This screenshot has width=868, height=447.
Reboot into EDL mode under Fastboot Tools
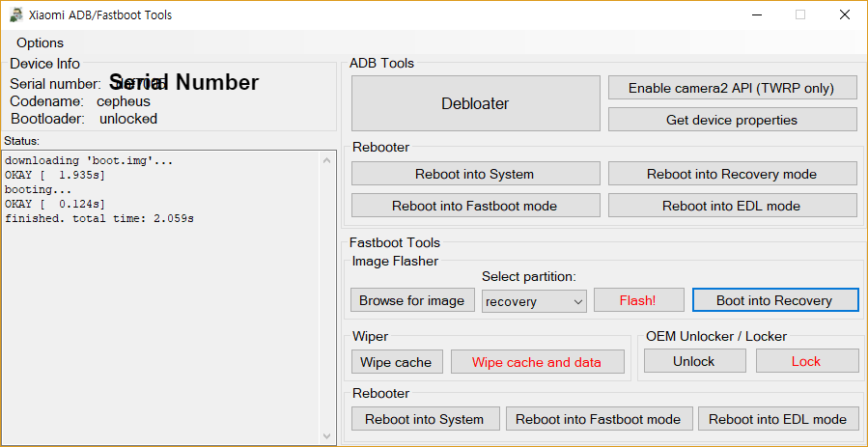point(778,419)
